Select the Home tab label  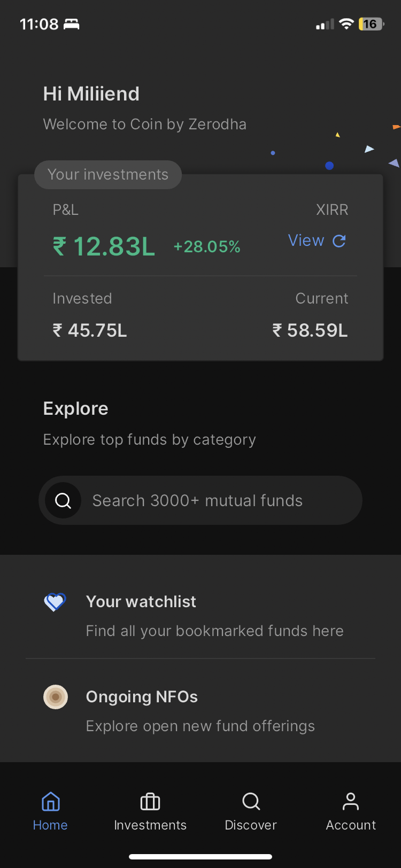[x=50, y=825]
